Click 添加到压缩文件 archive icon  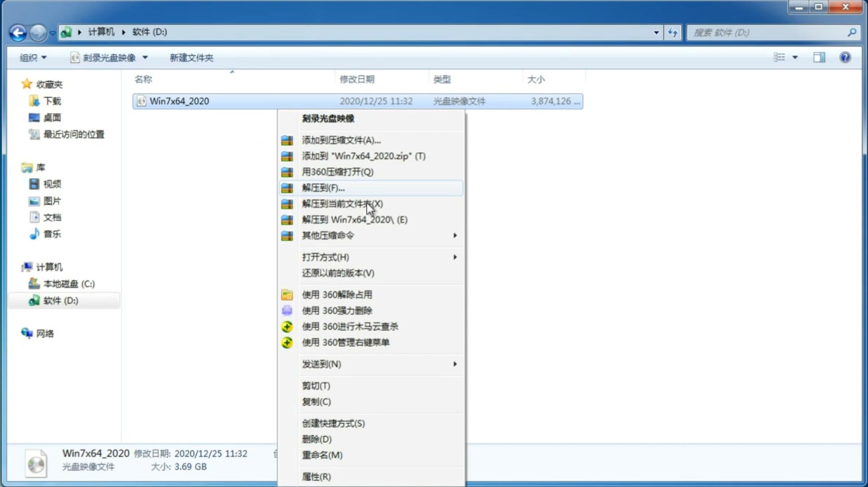[x=287, y=140]
